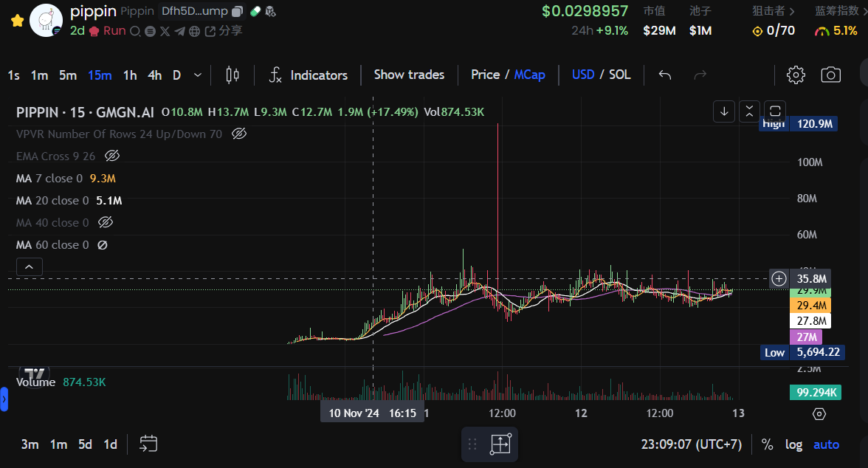Take a chart screenshot with the camera icon
This screenshot has width=868, height=468.
[x=830, y=75]
